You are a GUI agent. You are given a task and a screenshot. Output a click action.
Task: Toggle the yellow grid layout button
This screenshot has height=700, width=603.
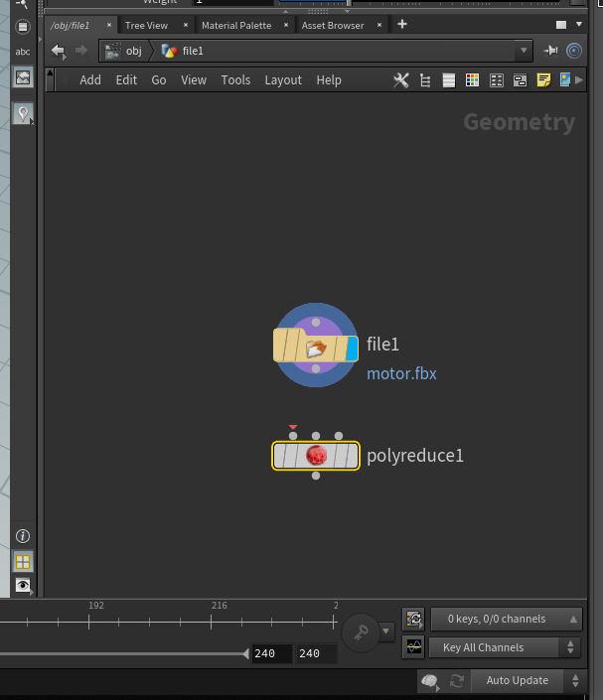point(23,562)
